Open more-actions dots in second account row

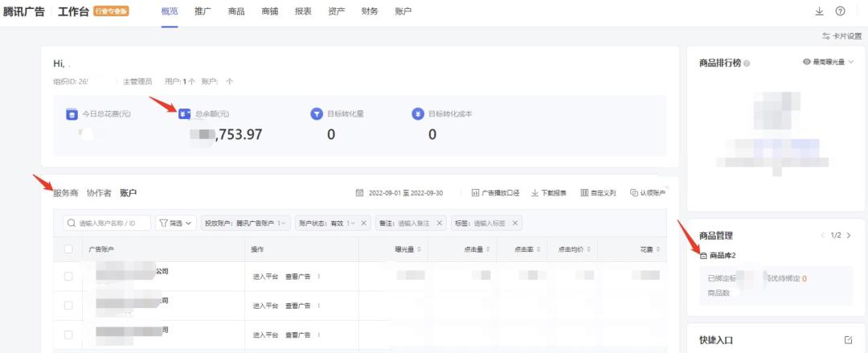pos(318,306)
